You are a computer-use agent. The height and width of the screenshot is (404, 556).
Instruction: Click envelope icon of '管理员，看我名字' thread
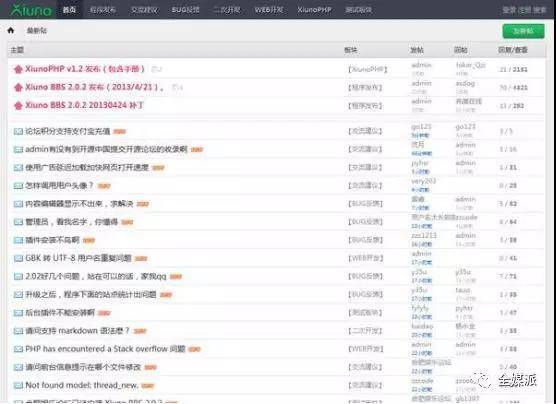(x=18, y=222)
